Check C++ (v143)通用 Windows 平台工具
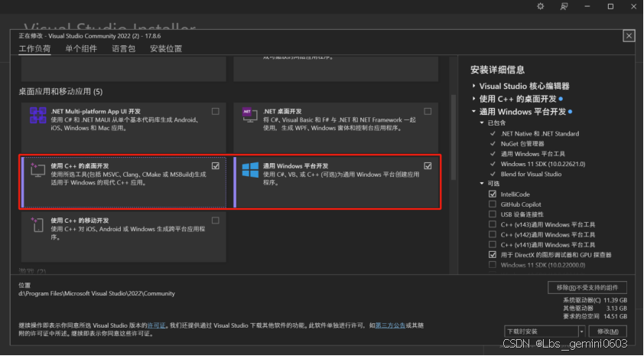Screen dimensions: 644x356 click(x=493, y=224)
